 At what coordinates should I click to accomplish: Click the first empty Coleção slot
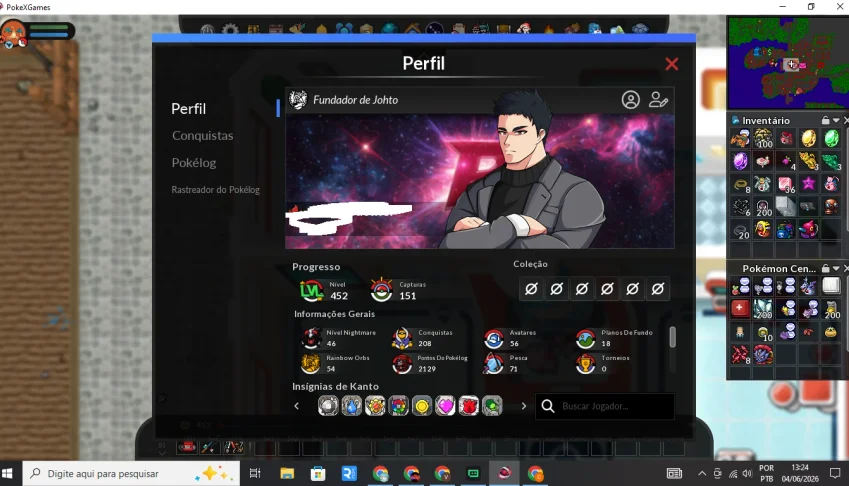point(531,289)
